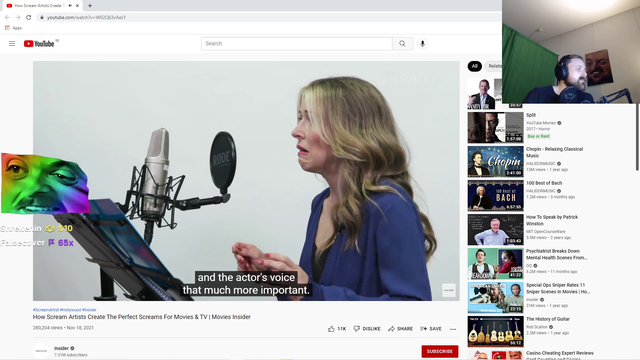The image size is (640, 360).
Task: Go to YouTube home via logo
Action: [39, 44]
